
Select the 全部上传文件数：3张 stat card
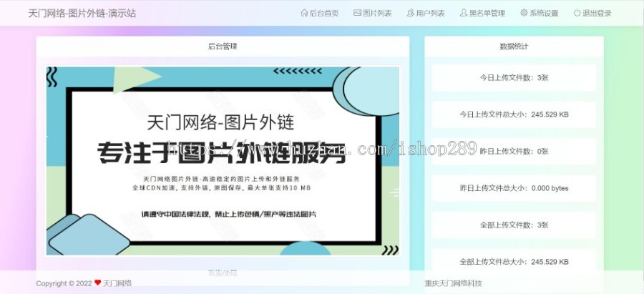(514, 225)
